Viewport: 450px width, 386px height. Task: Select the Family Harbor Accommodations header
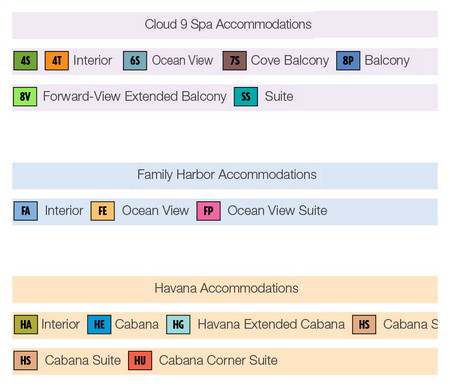click(225, 176)
